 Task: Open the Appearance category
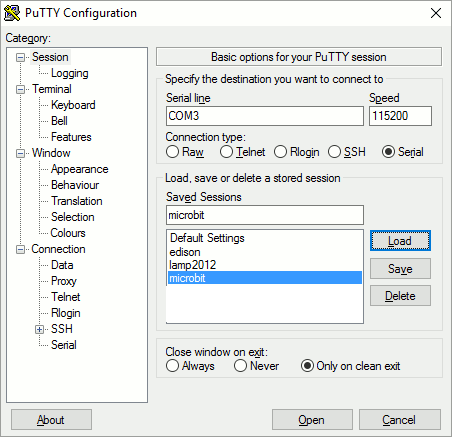(80, 169)
